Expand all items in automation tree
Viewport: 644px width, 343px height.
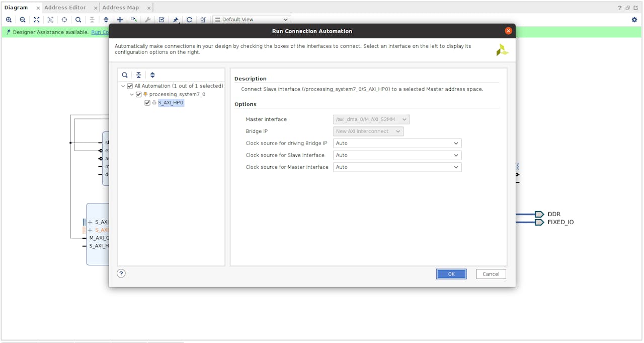[152, 75]
